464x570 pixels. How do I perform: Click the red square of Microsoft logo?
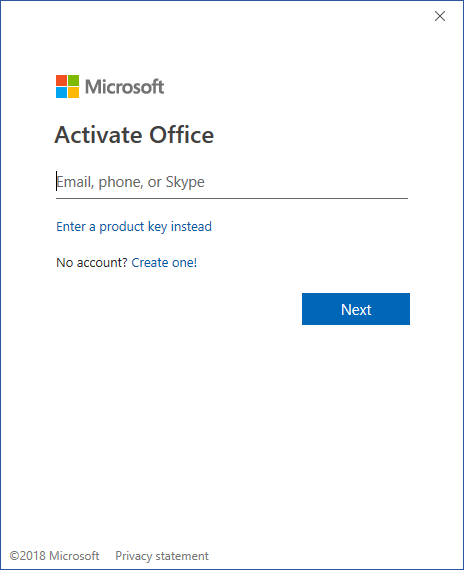(x=61, y=81)
